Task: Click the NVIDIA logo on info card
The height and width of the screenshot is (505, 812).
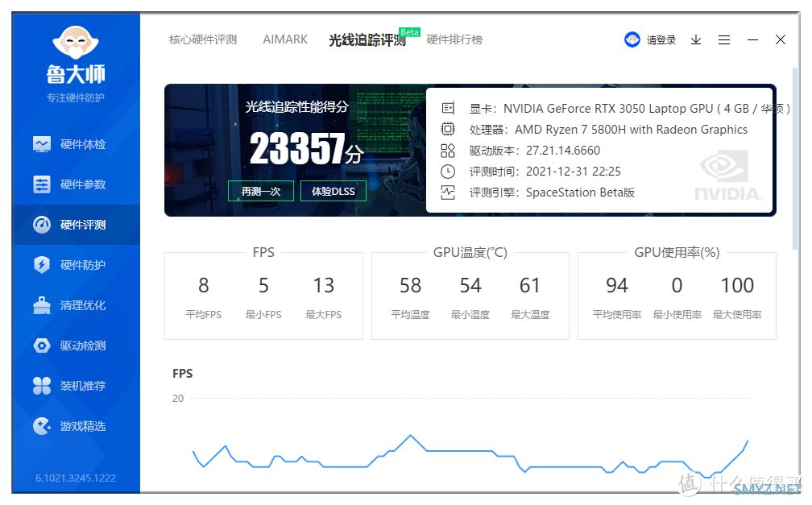Action: pos(728,175)
